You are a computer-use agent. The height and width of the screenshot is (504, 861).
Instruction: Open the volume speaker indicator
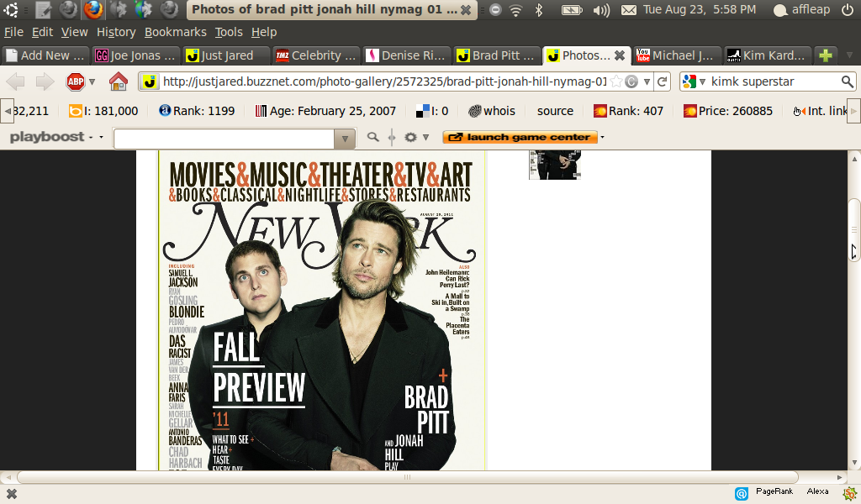tap(600, 10)
